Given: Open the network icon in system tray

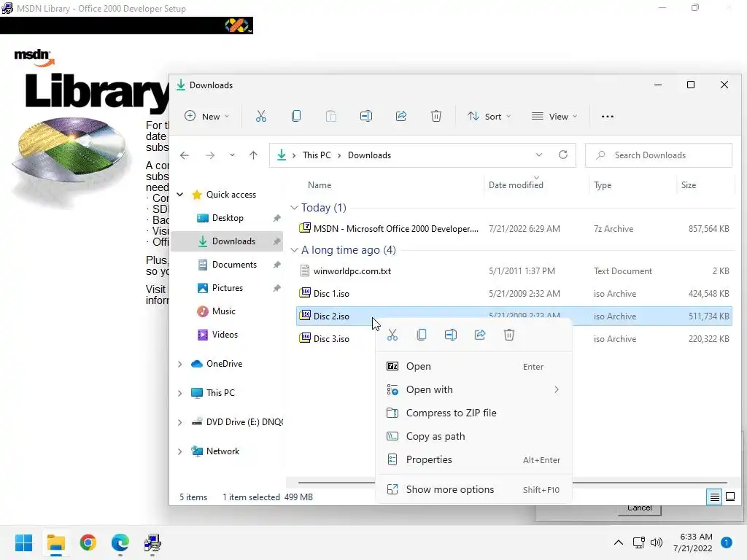Looking at the screenshot, I should click(639, 542).
